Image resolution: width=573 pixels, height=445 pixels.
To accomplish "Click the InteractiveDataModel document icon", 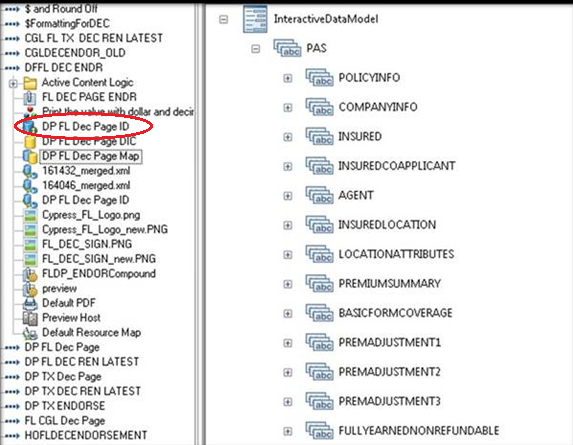I will [x=255, y=19].
